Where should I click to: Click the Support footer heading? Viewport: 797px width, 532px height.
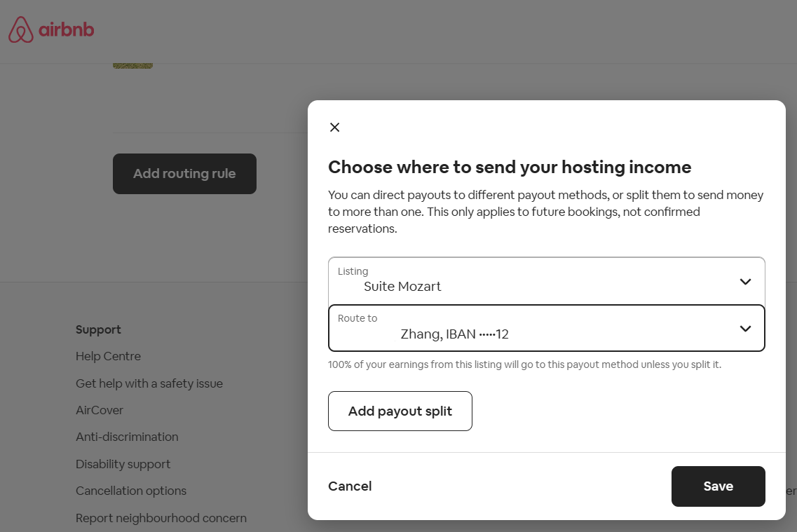[98, 329]
